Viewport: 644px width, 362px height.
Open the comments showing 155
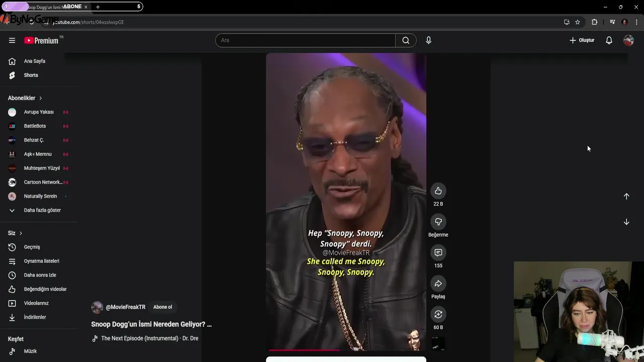pos(438,252)
